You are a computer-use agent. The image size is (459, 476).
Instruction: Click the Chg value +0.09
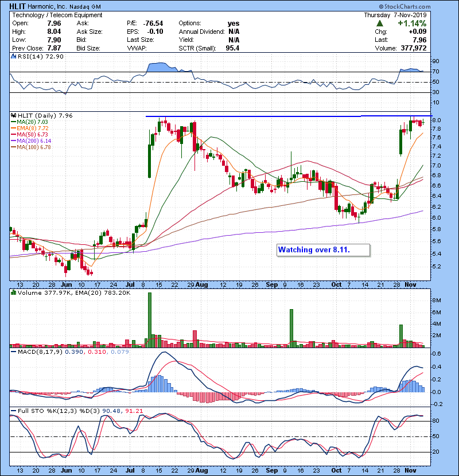coord(417,32)
